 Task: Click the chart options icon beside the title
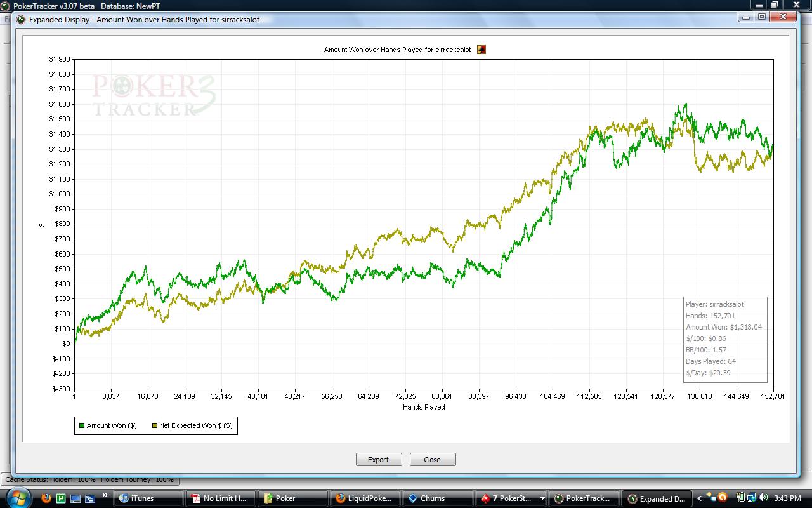click(x=481, y=50)
